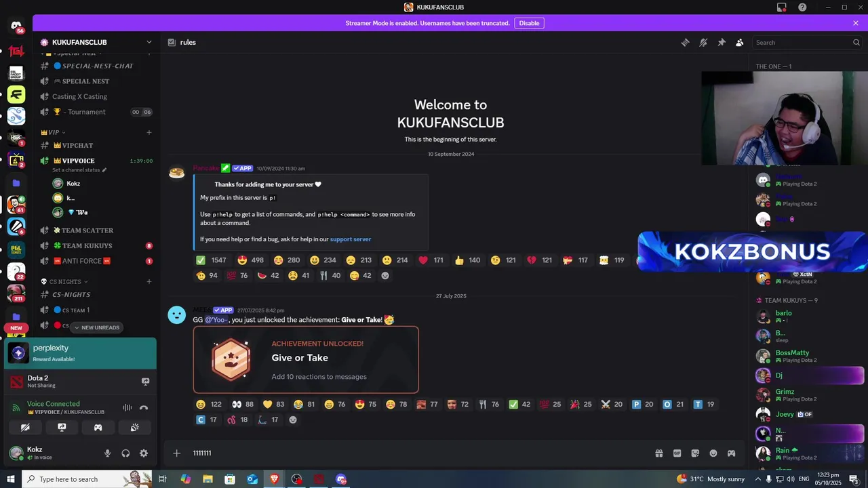This screenshot has width=868, height=488.
Task: Open pinned messages with the pin icon
Action: 722,42
